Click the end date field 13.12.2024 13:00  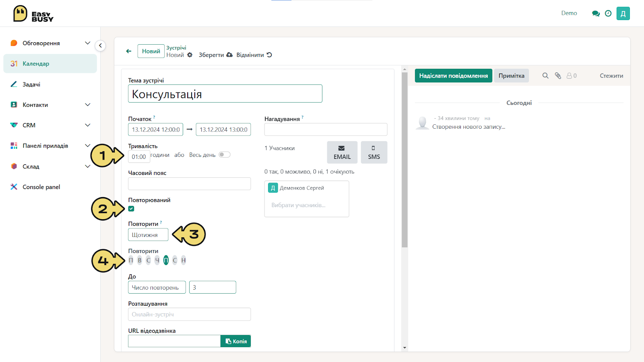coord(223,130)
